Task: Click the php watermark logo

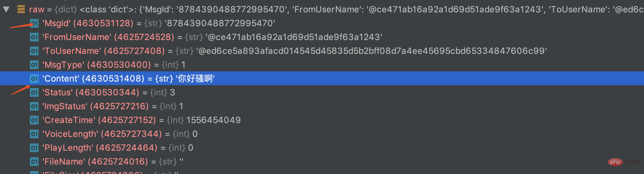Action: click(x=615, y=162)
